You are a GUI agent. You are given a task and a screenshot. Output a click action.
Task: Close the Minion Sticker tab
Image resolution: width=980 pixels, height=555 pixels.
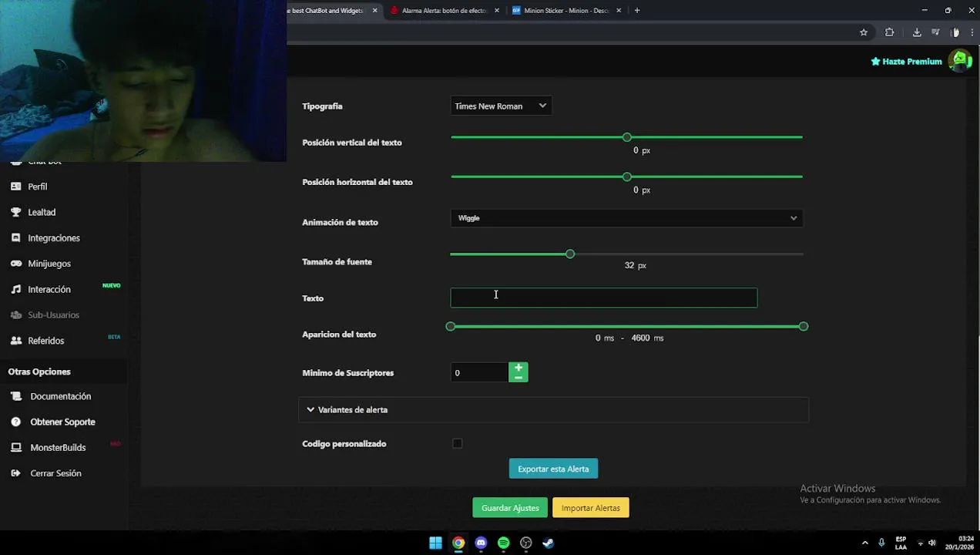tap(619, 11)
